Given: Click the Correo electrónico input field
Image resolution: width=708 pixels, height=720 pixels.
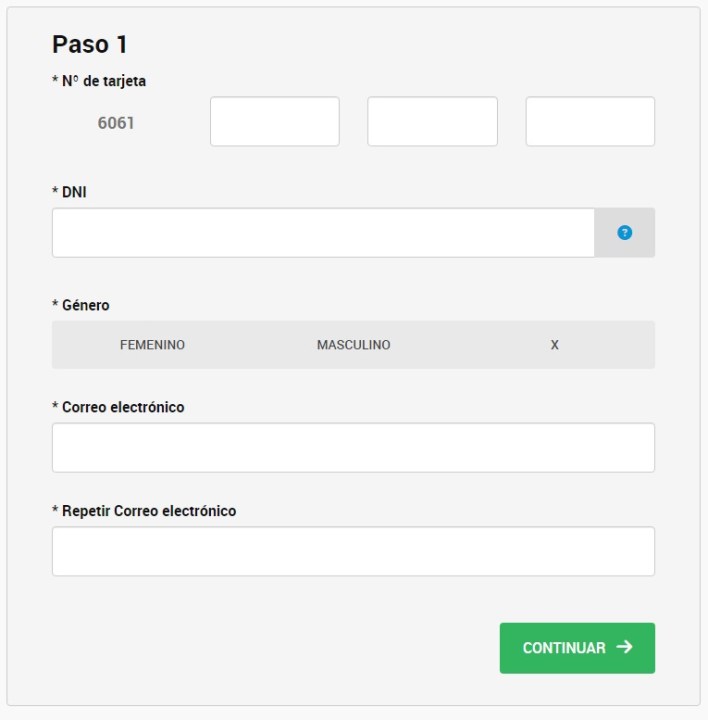Looking at the screenshot, I should (353, 448).
